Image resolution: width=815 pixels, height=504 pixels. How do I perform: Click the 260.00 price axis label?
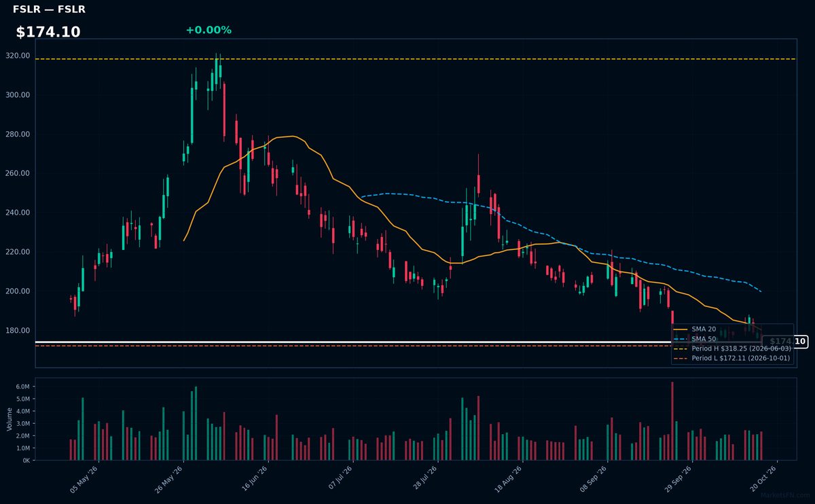pyautogui.click(x=18, y=173)
